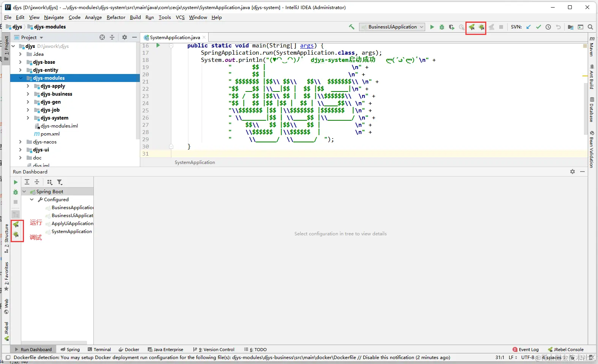This screenshot has width=598, height=364.
Task: Click the SystemApplication breadcrumb below the editor
Action: (195, 162)
